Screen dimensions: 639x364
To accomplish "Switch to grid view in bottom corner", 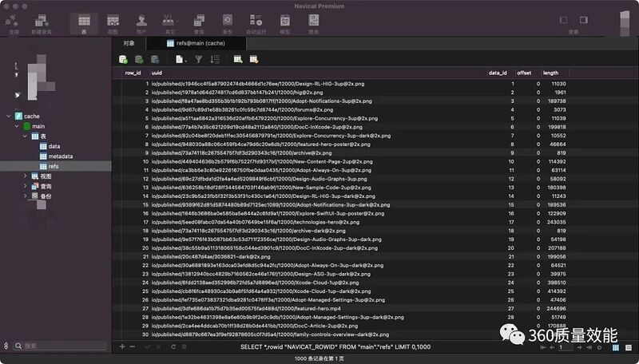I will [x=615, y=347].
